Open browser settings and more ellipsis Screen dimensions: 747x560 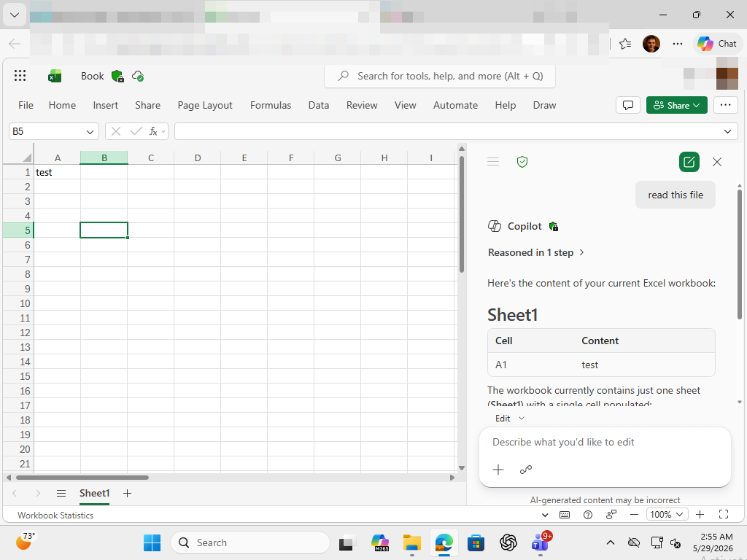click(x=678, y=44)
